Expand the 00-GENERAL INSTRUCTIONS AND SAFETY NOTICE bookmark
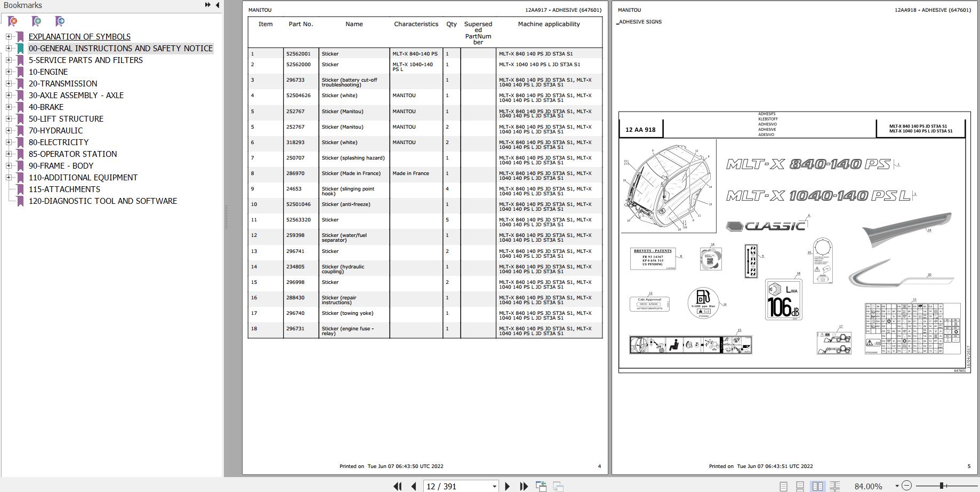Screen dimensions: 980x492 (9, 49)
